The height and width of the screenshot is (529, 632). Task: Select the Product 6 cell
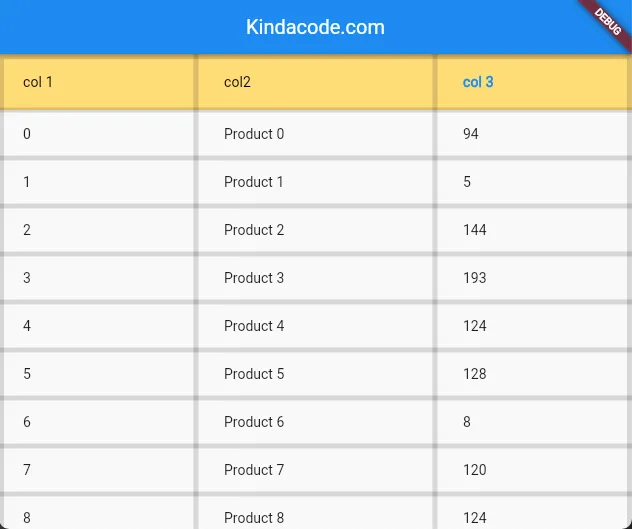pos(254,422)
